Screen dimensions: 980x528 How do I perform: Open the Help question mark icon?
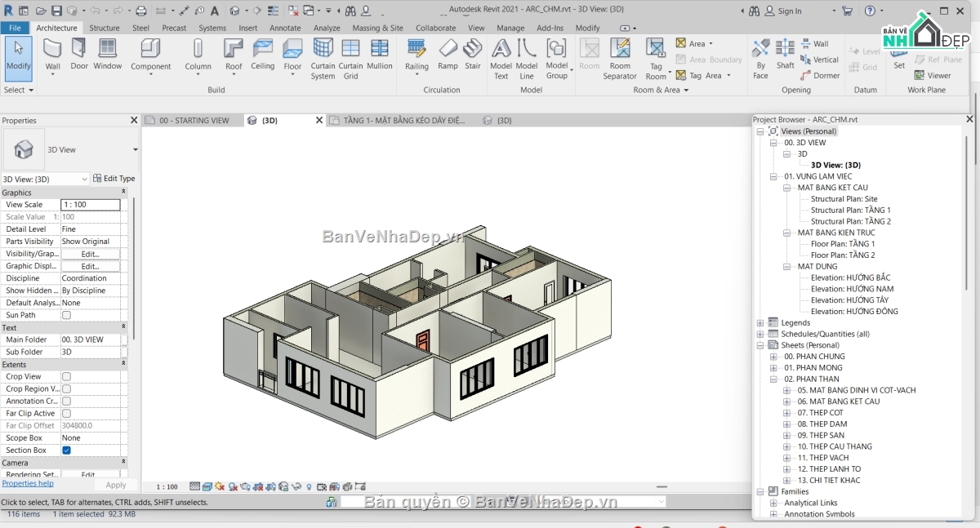(x=869, y=11)
